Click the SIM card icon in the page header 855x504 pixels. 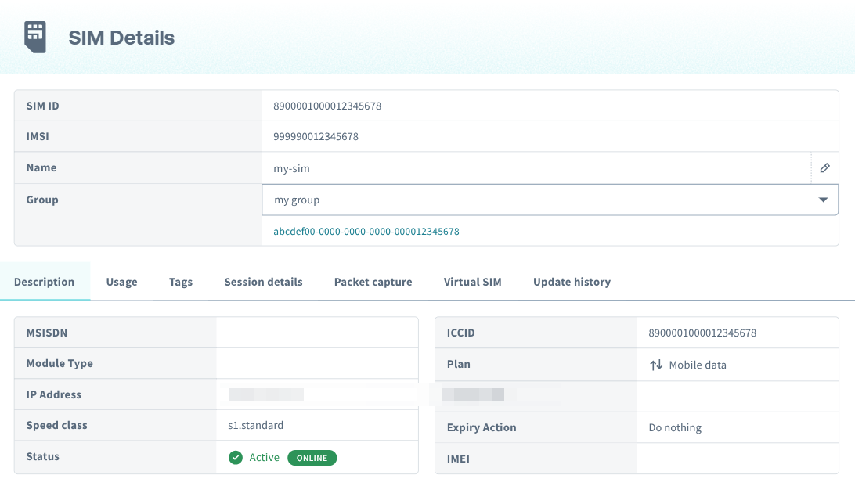[x=34, y=35]
